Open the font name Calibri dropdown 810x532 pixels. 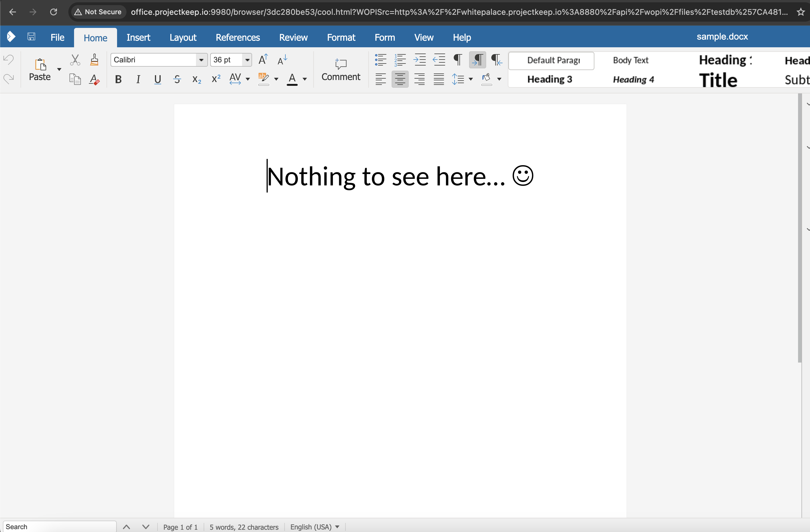[x=201, y=60]
